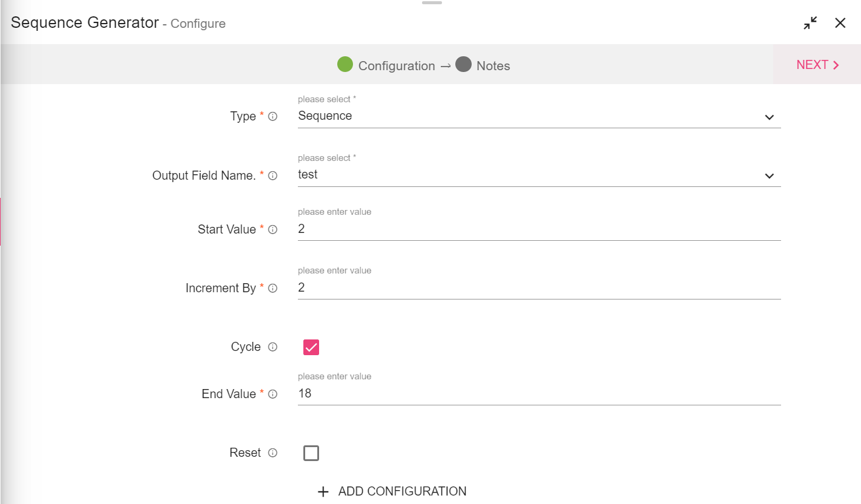
Task: Click the Increment By info icon
Action: point(272,289)
